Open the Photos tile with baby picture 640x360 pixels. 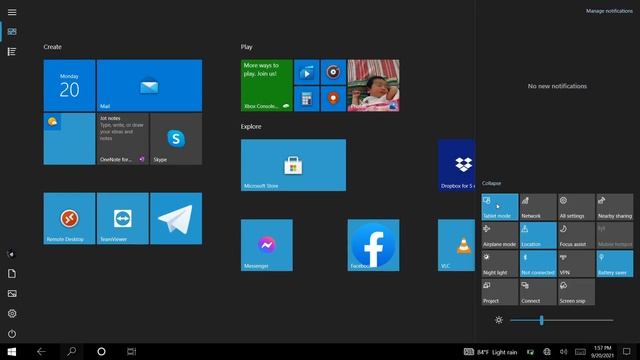pyautogui.click(x=373, y=85)
